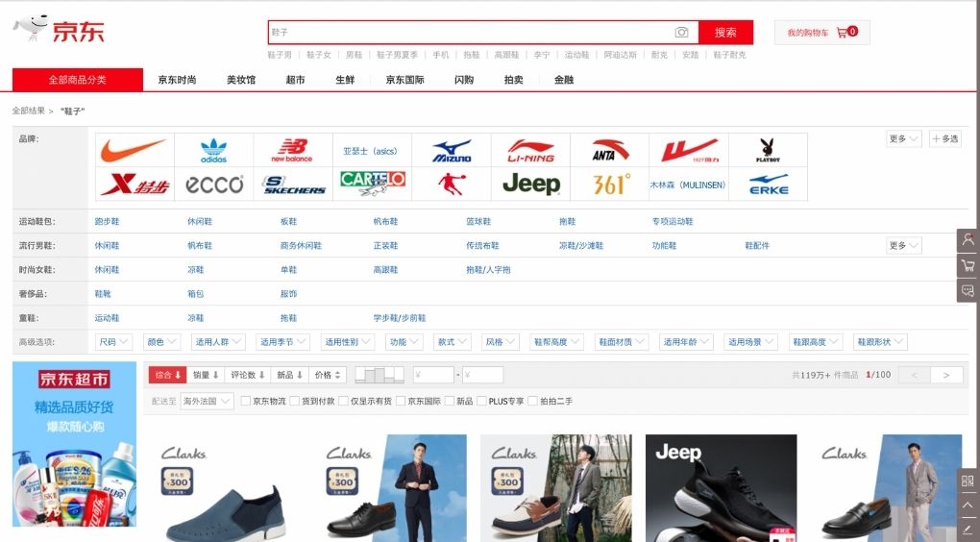This screenshot has width=980, height=542.
Task: Sort results by 销量
Action: (x=205, y=375)
